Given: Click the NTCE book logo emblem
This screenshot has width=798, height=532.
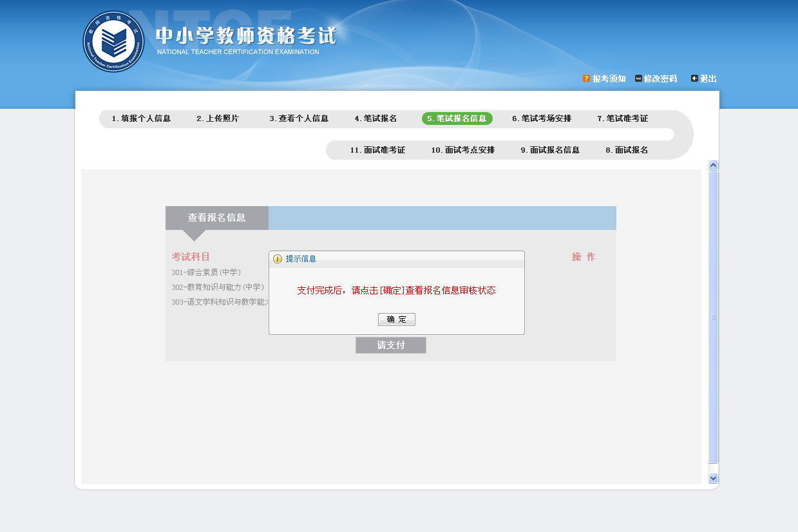Looking at the screenshot, I should (113, 43).
